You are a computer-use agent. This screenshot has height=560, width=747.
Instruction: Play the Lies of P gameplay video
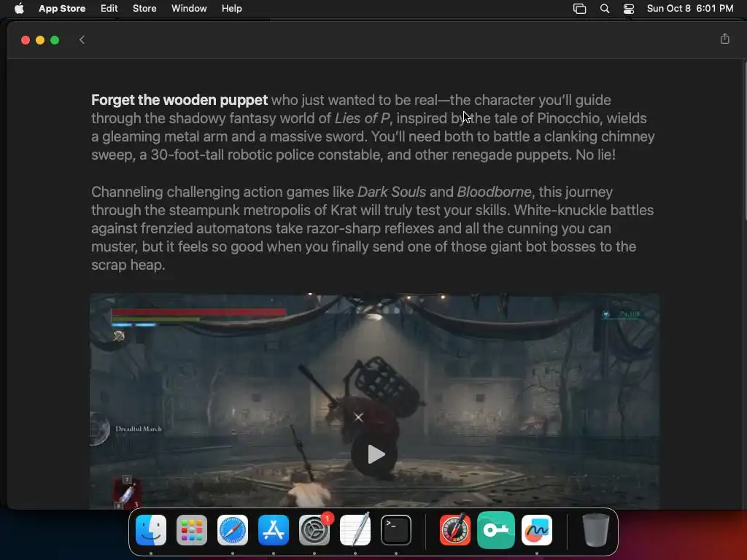pos(374,454)
